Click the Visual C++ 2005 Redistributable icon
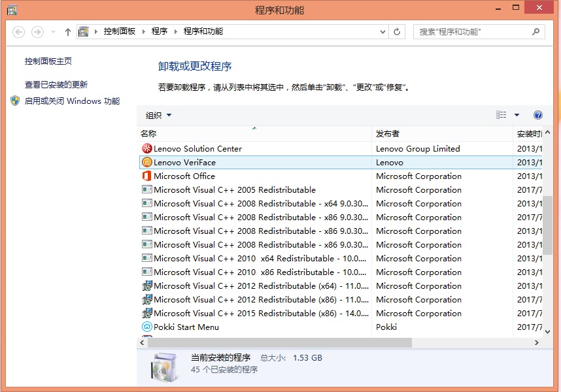 click(x=146, y=189)
